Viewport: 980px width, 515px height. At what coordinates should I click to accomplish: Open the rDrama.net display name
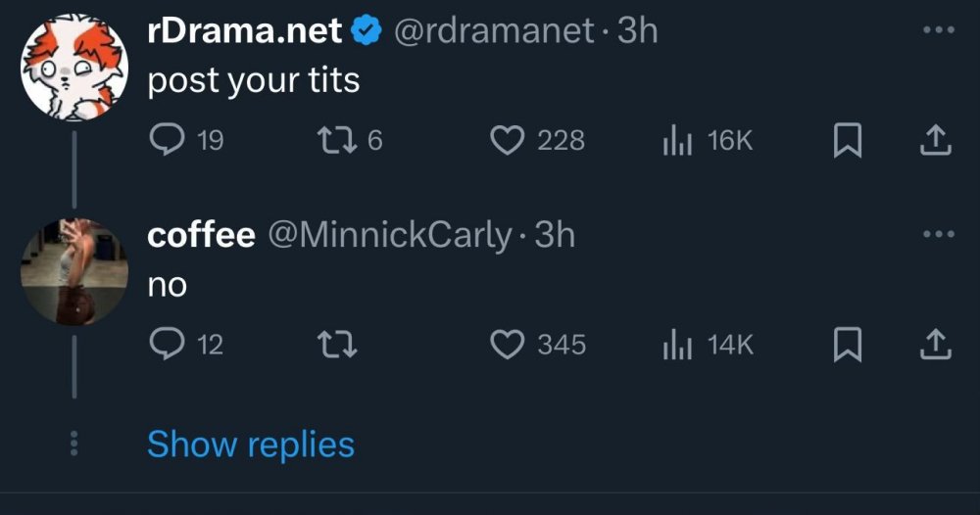(244, 31)
